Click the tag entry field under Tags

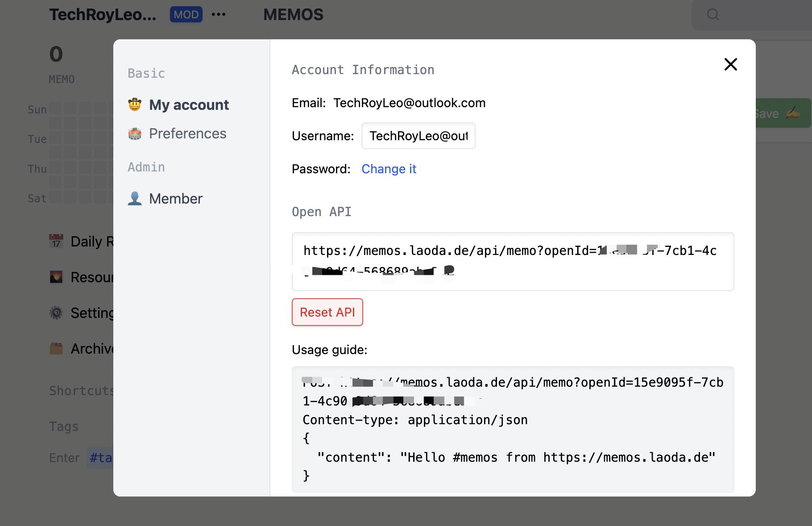[x=102, y=458]
